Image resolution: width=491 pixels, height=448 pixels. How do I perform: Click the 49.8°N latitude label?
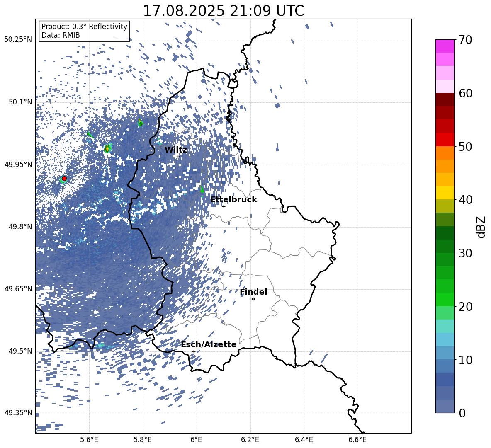tap(20, 227)
